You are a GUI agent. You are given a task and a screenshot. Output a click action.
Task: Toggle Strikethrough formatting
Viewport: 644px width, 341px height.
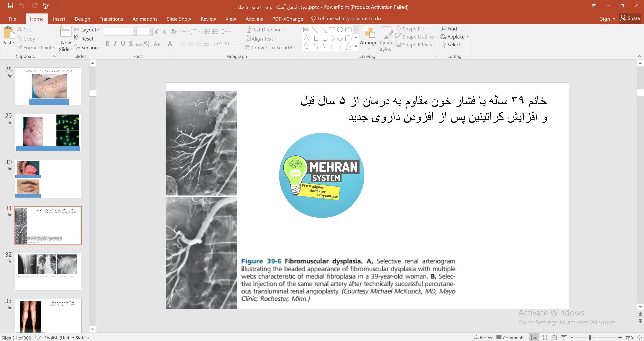[x=138, y=44]
